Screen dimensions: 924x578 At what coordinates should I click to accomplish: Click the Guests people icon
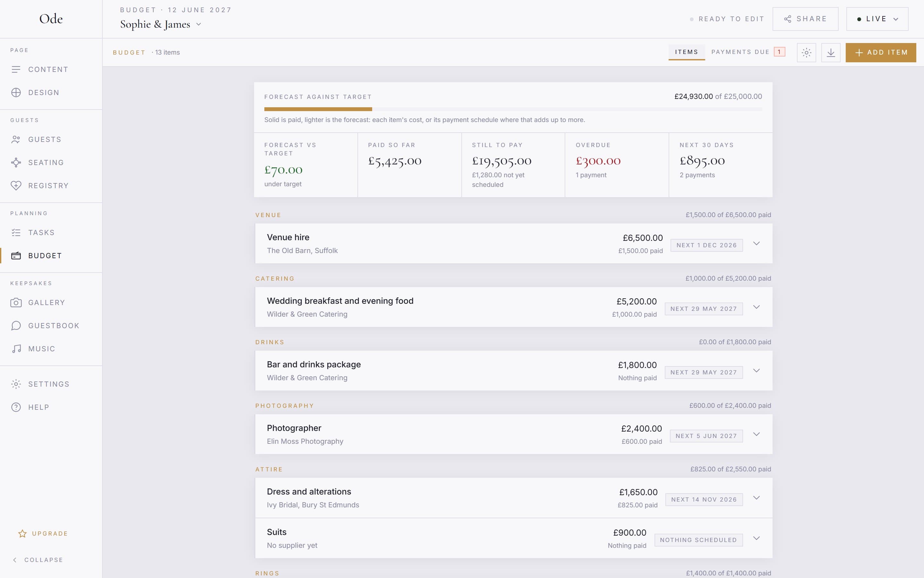[x=16, y=140]
